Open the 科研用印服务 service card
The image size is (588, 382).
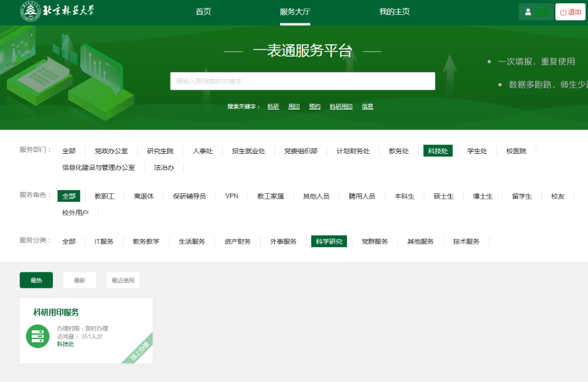click(86, 330)
